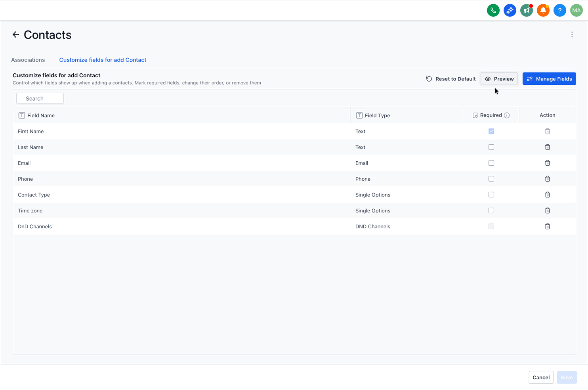Click the Cancel button
This screenshot has width=588, height=390.
[541, 377]
